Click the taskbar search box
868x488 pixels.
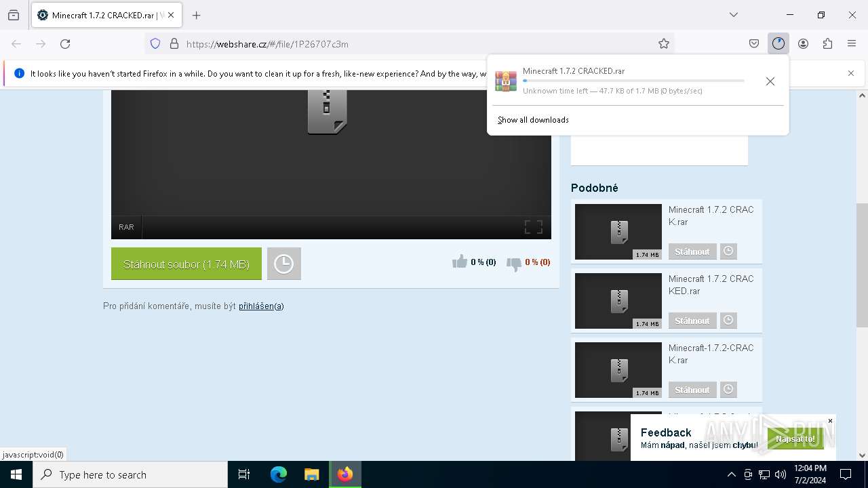point(130,474)
